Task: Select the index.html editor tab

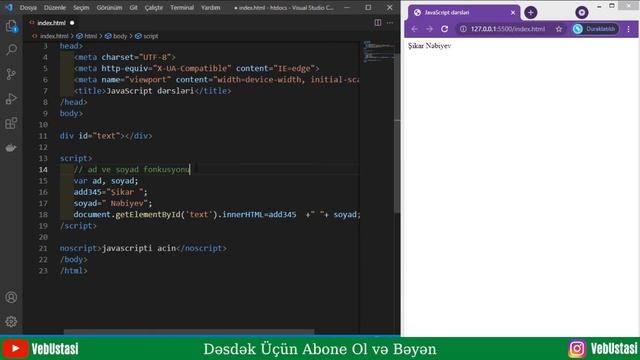Action: (x=51, y=23)
